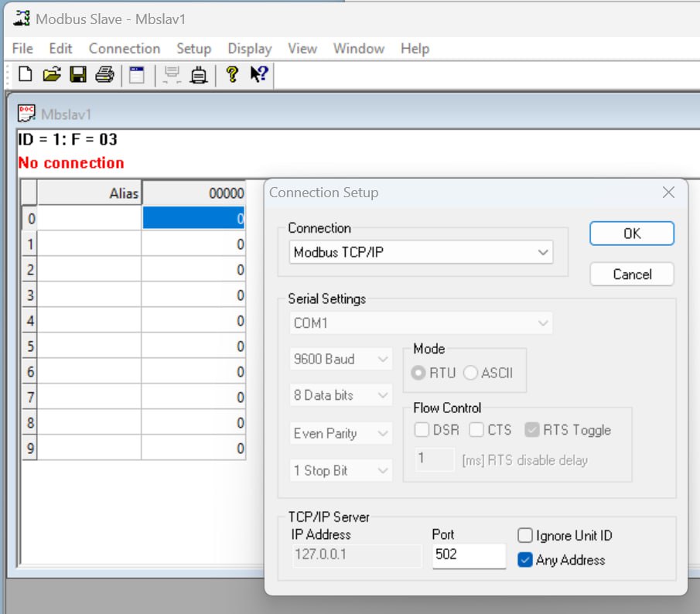
Task: Click the Disconnect toolbar icon
Action: point(199,74)
